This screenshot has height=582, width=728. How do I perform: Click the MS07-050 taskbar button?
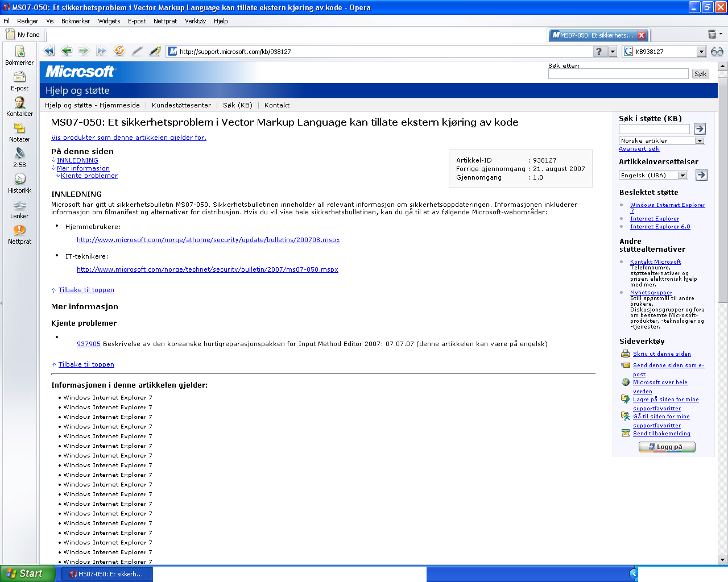coord(107,574)
